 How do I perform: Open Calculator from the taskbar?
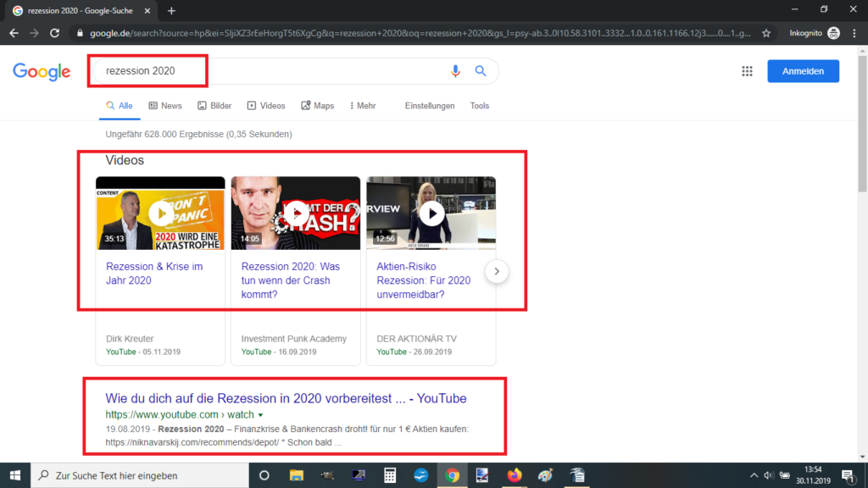pyautogui.click(x=390, y=475)
